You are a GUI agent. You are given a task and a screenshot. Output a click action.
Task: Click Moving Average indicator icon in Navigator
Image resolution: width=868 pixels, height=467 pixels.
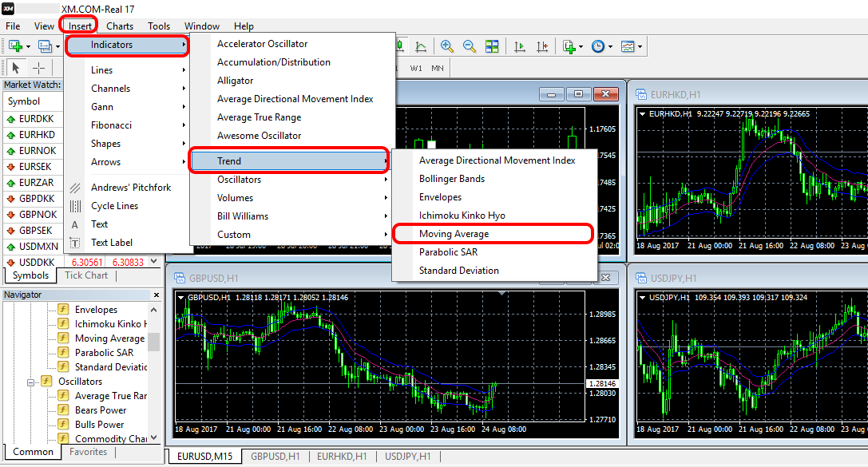[x=64, y=338]
